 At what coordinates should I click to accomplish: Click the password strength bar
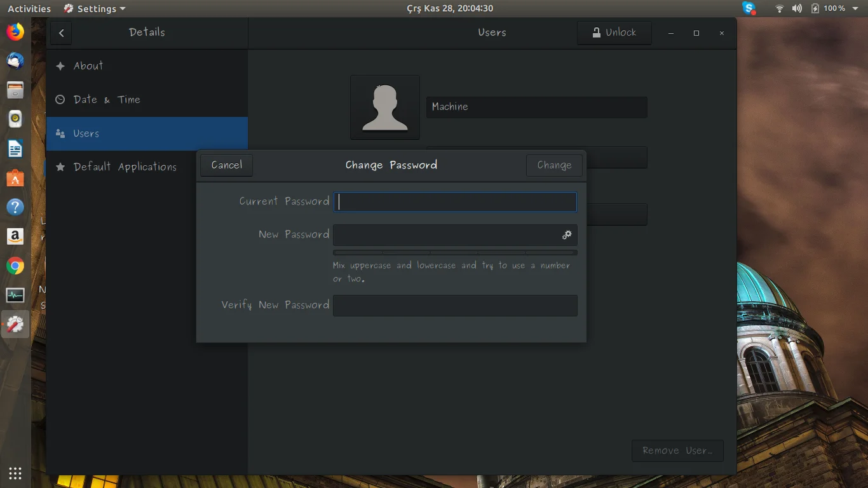pos(455,252)
